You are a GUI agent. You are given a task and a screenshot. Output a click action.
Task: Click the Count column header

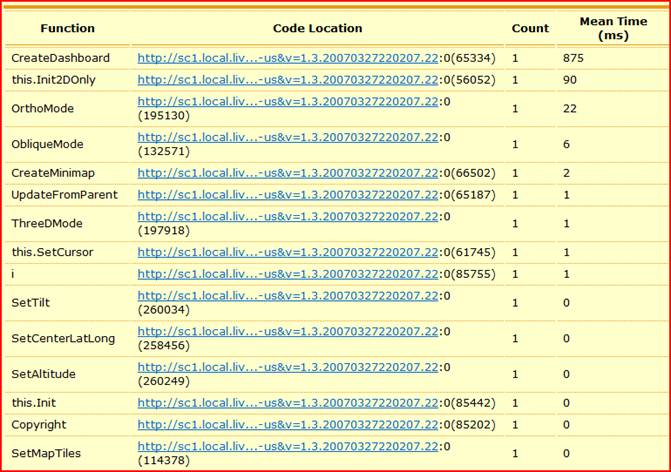(530, 28)
